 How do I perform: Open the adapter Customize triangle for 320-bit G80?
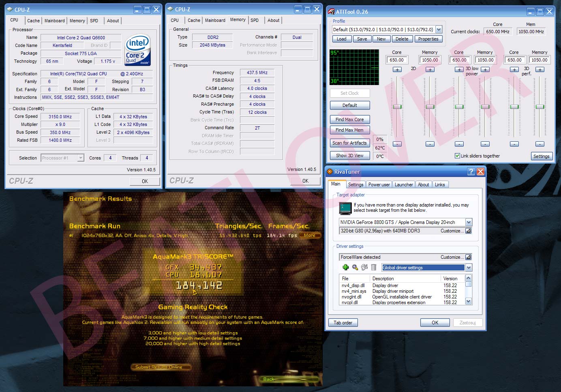point(468,231)
